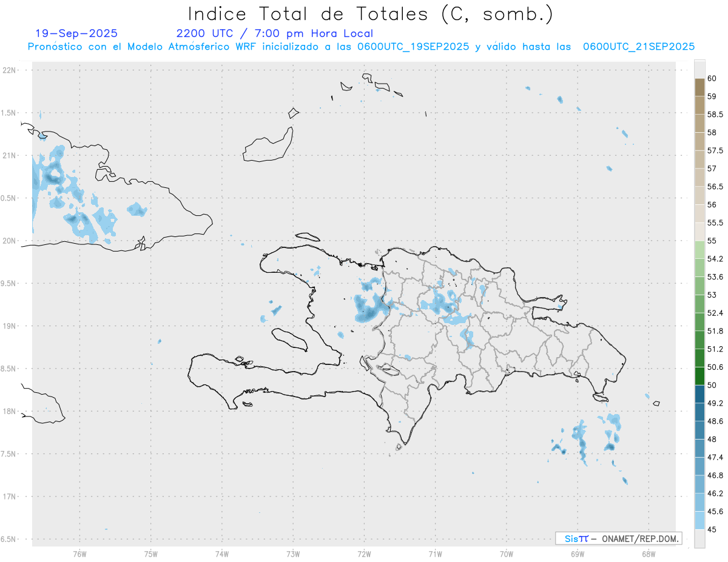This screenshot has height=562, width=728.
Task: Select the beige swatch between 55 and 55.5
Action: (x=699, y=232)
